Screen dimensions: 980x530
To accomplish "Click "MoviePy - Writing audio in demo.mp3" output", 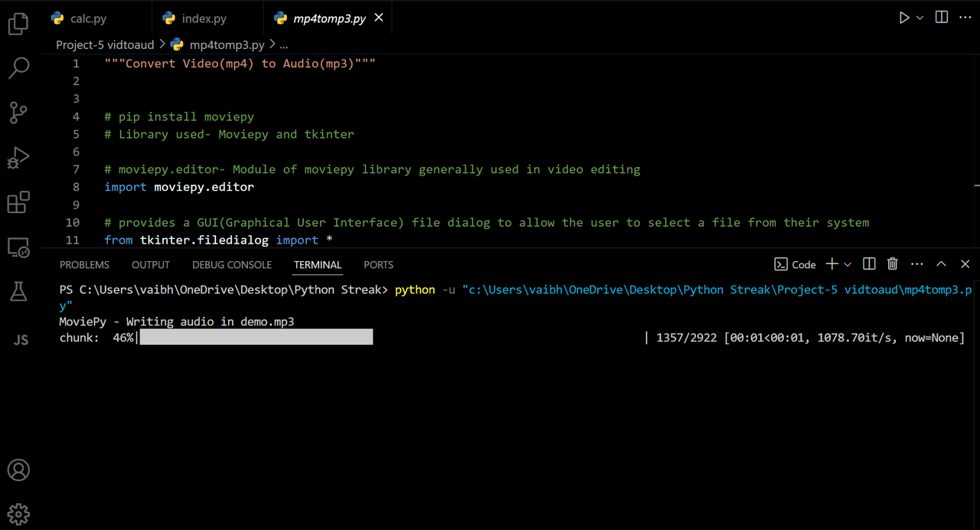I will [177, 322].
